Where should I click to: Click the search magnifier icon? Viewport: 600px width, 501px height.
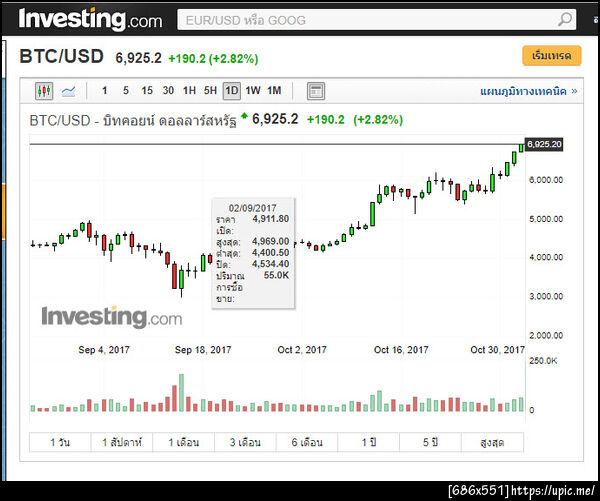pos(565,19)
